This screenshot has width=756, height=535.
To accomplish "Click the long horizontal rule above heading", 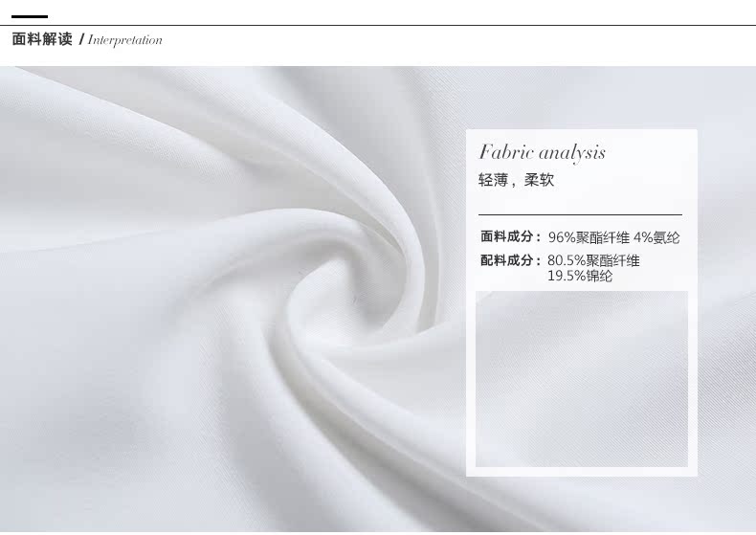I will [378, 25].
